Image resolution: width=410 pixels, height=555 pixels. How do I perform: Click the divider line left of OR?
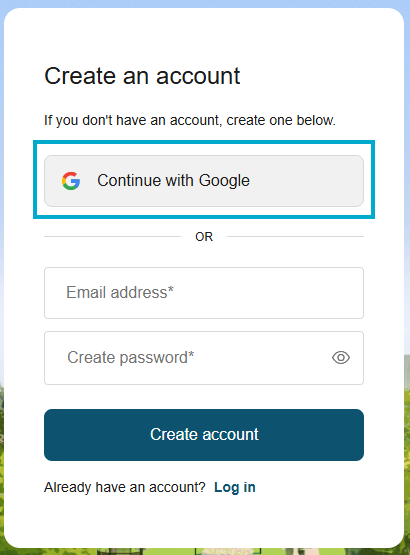[112, 236]
